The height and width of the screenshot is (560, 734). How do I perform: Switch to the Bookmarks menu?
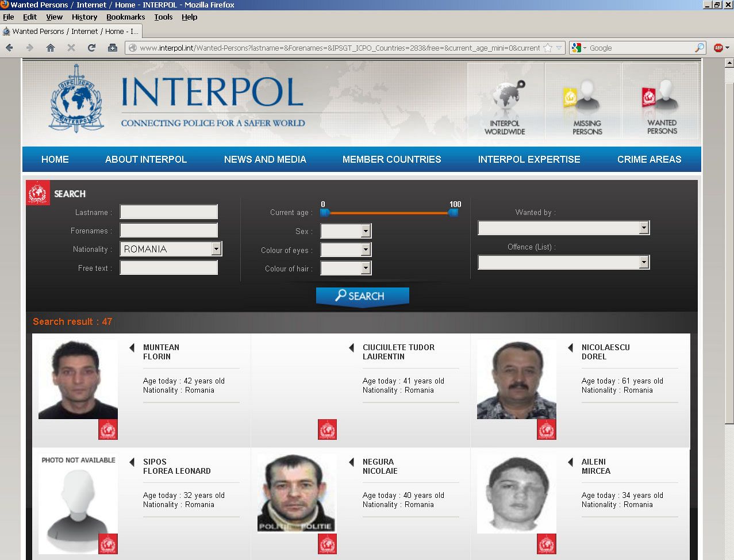125,17
